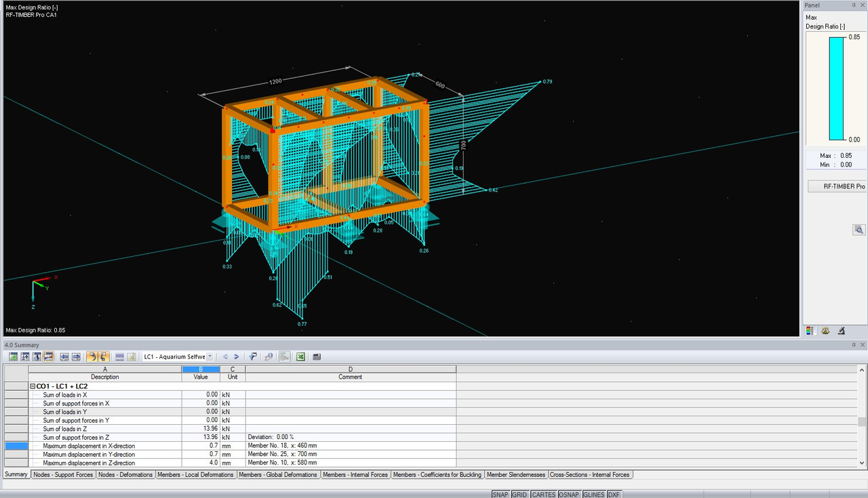Open the microscope filter icon in Panel

[842, 331]
